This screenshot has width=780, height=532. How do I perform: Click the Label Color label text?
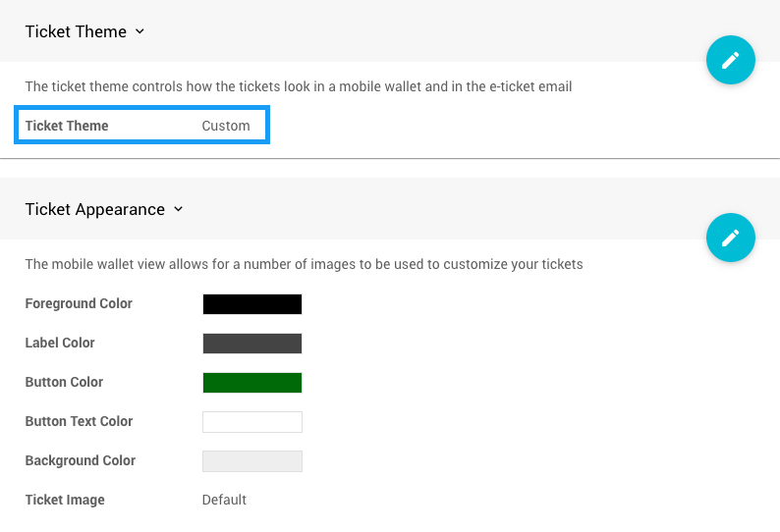coord(60,343)
